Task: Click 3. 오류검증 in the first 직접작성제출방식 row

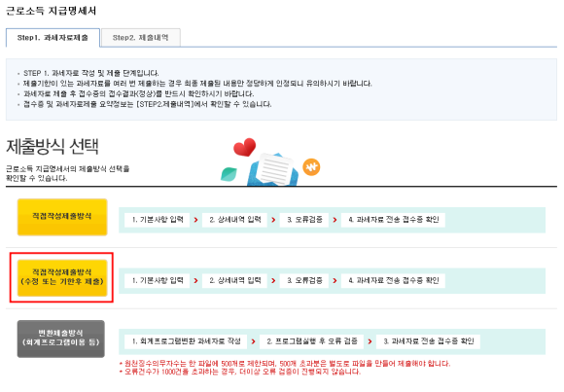Action: [304, 220]
